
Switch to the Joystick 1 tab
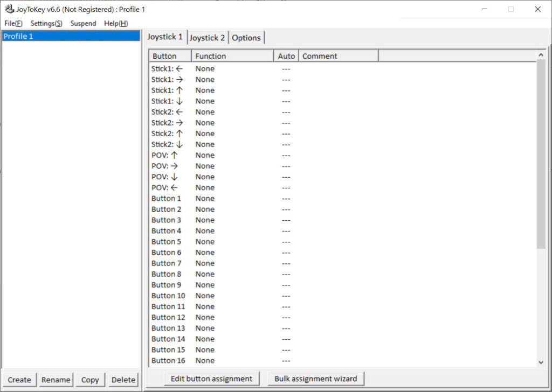click(x=165, y=37)
